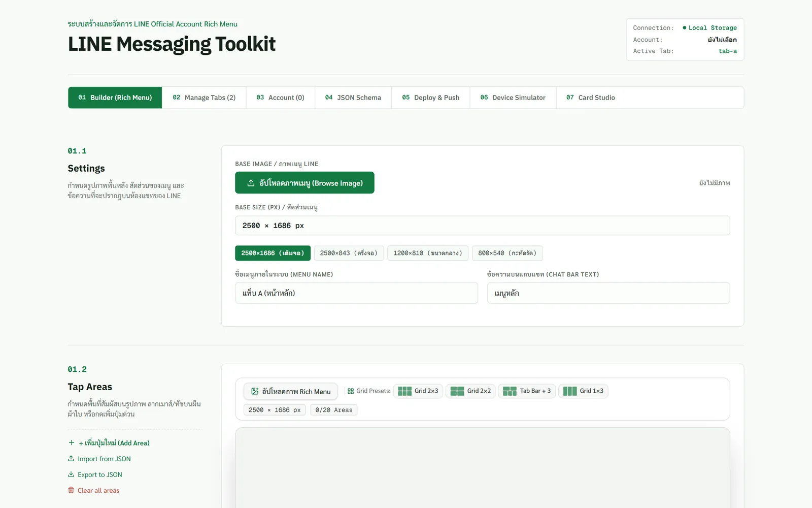Click the Menu Name input field
812x508 pixels.
356,293
